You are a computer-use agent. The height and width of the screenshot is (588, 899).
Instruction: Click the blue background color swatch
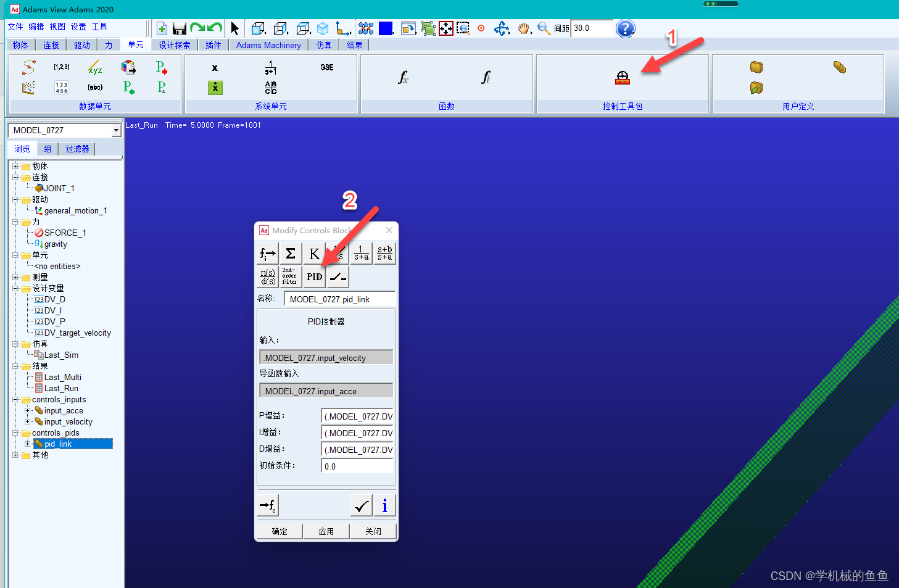[386, 28]
